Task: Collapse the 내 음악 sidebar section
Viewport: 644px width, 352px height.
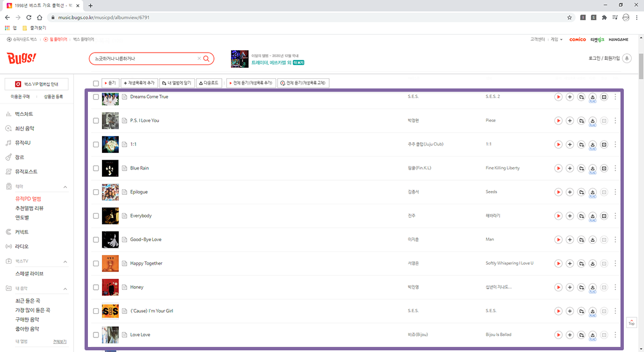Action: click(65, 289)
